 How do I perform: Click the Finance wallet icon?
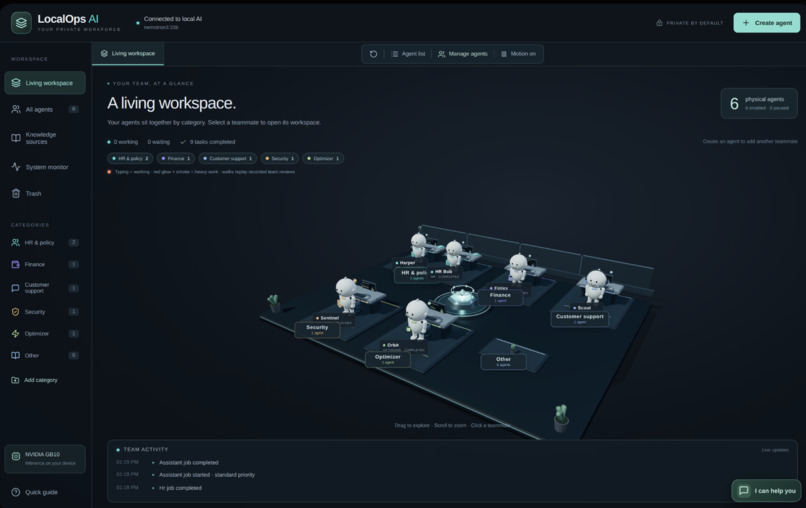(x=15, y=264)
